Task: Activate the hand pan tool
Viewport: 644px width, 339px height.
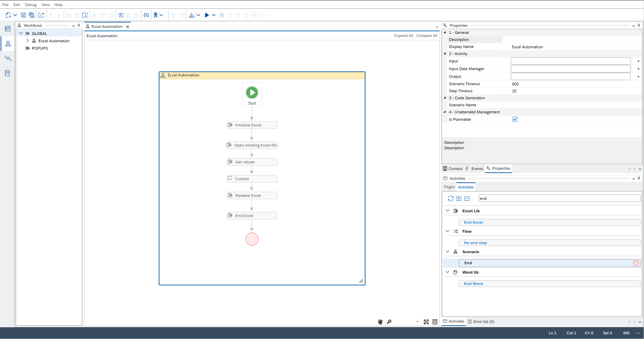Action: (380, 322)
